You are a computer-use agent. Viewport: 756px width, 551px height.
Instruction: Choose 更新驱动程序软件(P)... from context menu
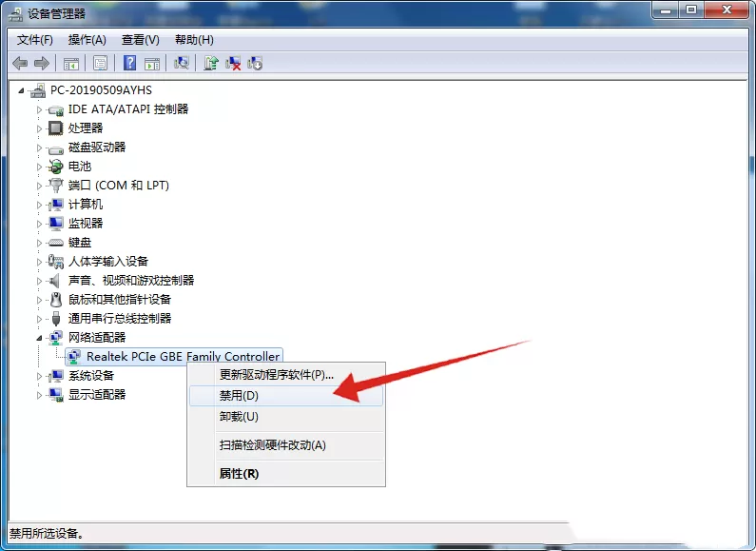tap(286, 374)
